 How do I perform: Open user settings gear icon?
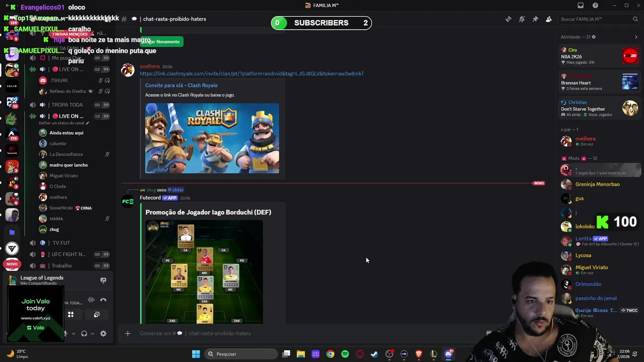click(103, 333)
